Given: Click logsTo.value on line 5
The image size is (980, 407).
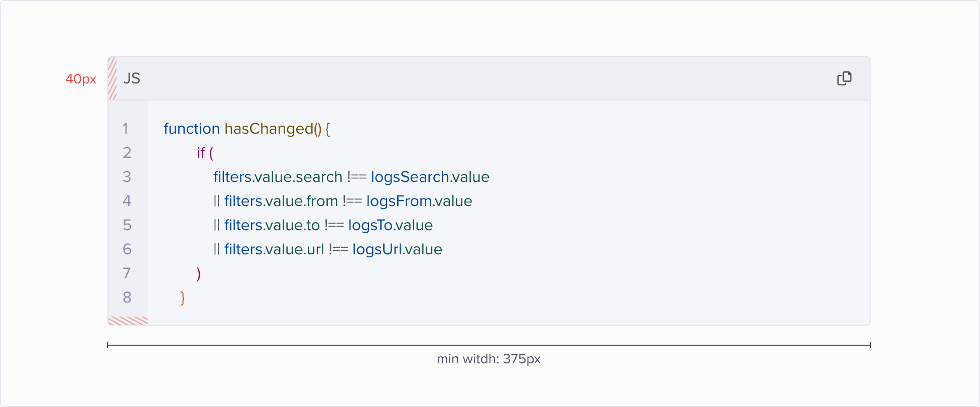Looking at the screenshot, I should point(390,225).
